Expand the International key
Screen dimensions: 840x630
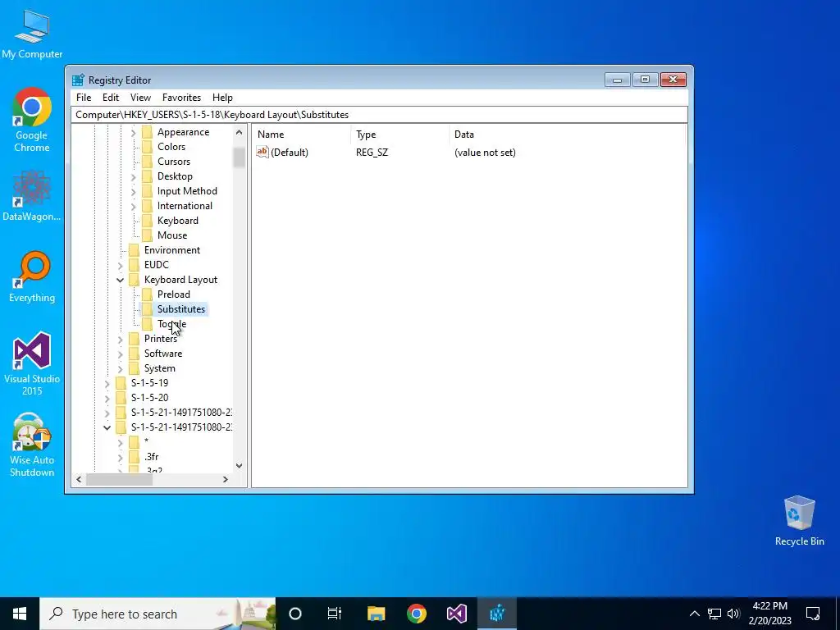pyautogui.click(x=134, y=206)
